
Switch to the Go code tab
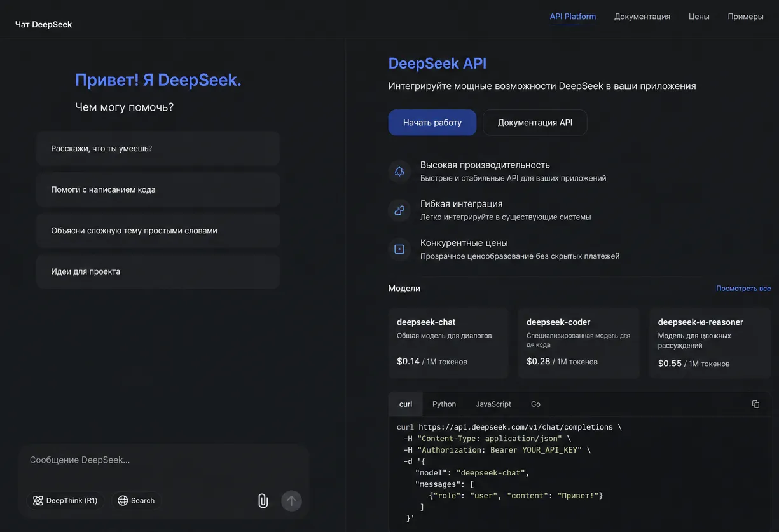click(535, 404)
